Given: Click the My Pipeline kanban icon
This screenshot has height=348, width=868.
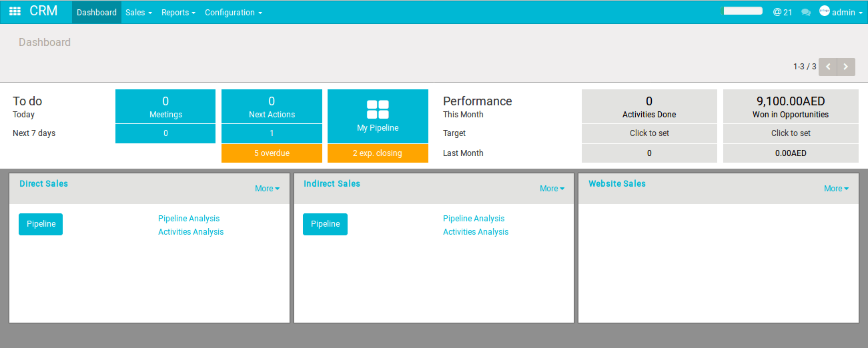Looking at the screenshot, I should [x=378, y=109].
